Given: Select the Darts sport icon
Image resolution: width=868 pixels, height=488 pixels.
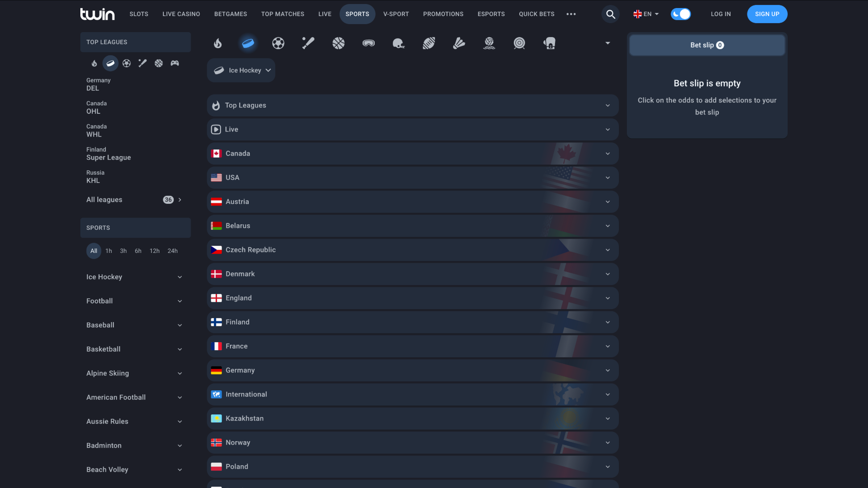Looking at the screenshot, I should (x=519, y=43).
